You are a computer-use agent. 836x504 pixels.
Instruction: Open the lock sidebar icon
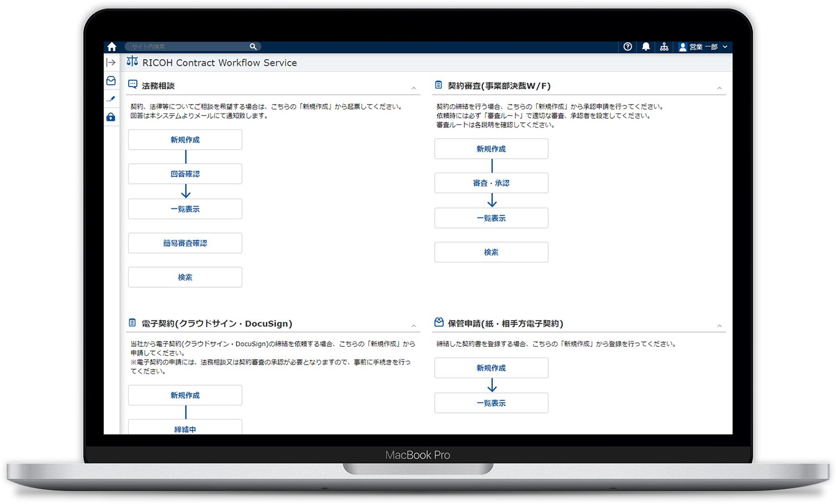(111, 117)
